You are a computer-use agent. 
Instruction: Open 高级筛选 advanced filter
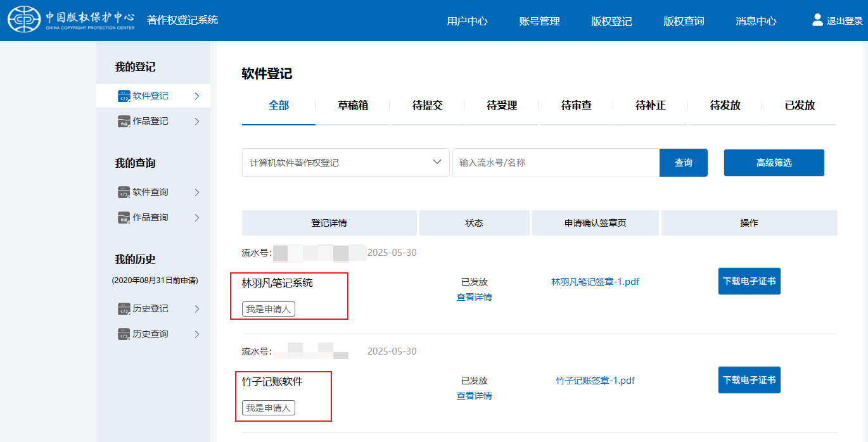point(774,163)
